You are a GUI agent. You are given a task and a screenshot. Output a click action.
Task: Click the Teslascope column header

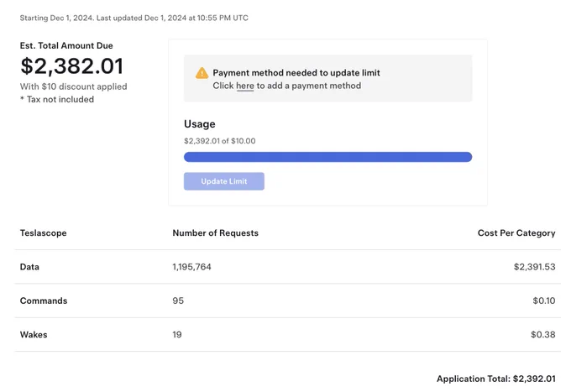[x=44, y=233]
